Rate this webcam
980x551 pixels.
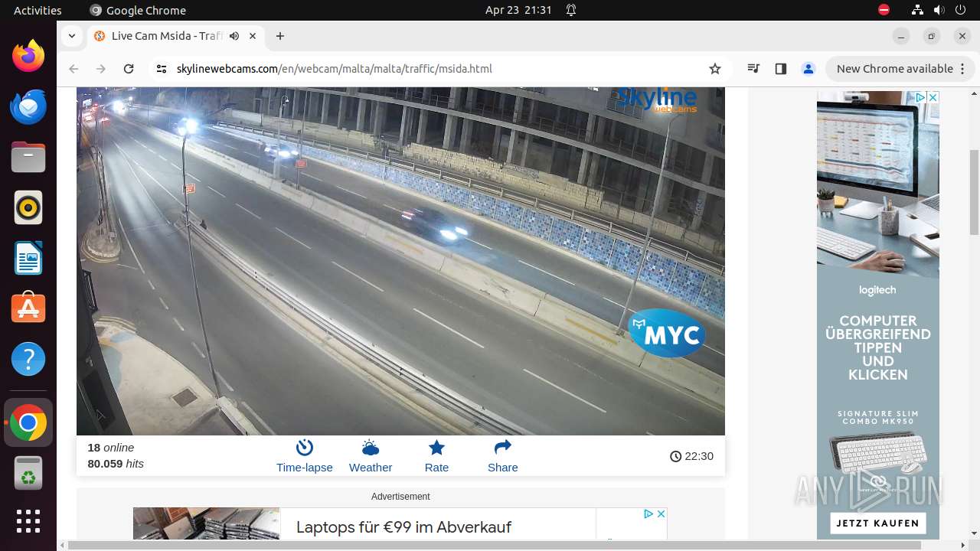point(436,456)
